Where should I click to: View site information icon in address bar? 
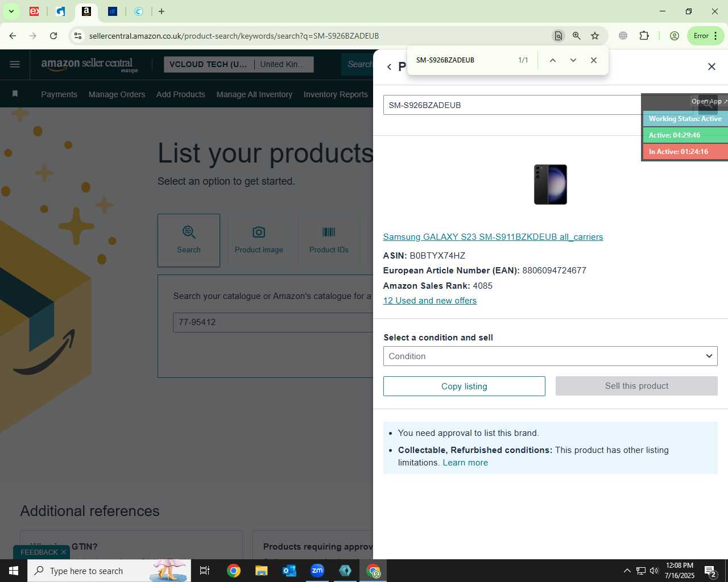click(78, 36)
